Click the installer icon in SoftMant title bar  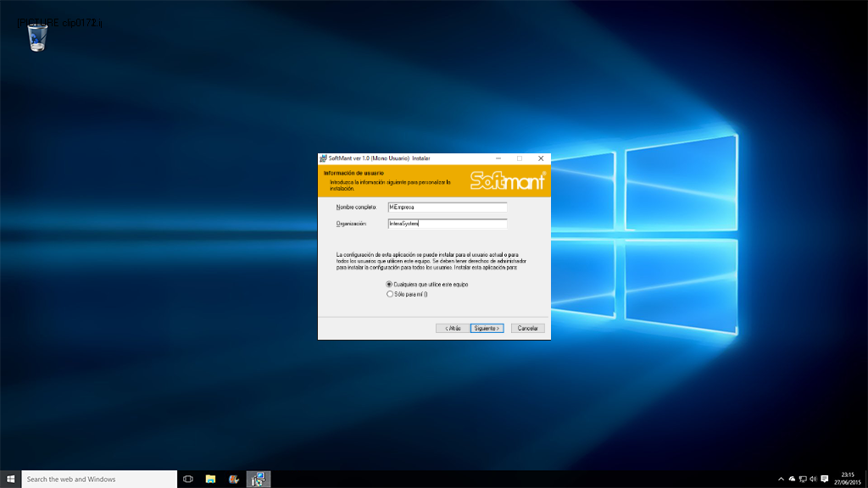tap(323, 158)
